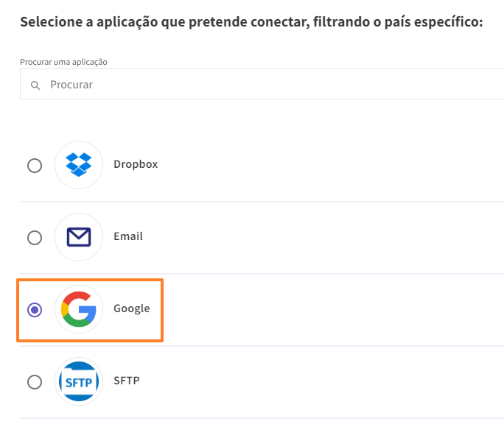Click the Email envelope icon
The height and width of the screenshot is (427, 504).
79,237
